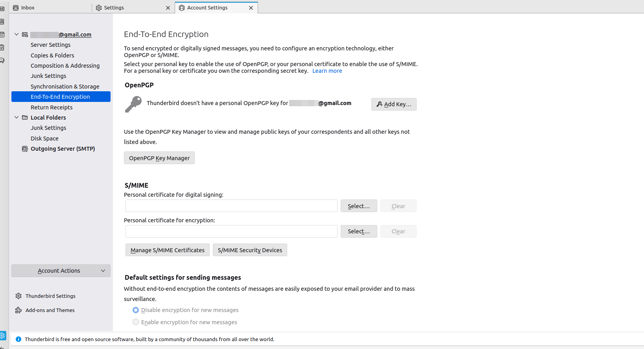Click Select for encryption certificate
Image resolution: width=644 pixels, height=349 pixels.
359,231
